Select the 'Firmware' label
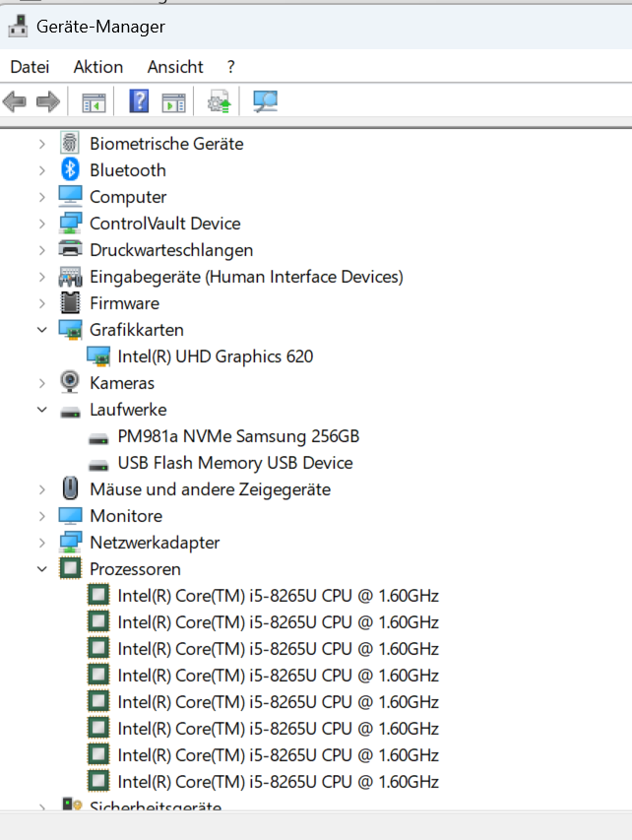 (124, 303)
